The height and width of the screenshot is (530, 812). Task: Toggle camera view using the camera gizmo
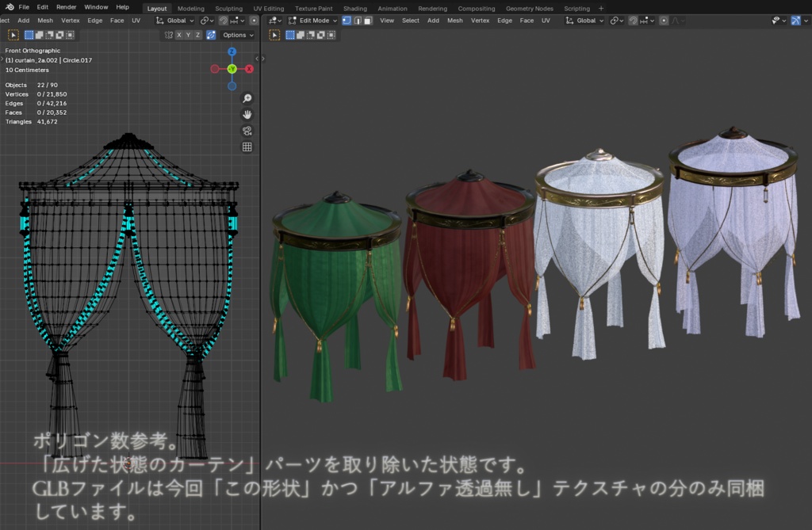tap(247, 131)
